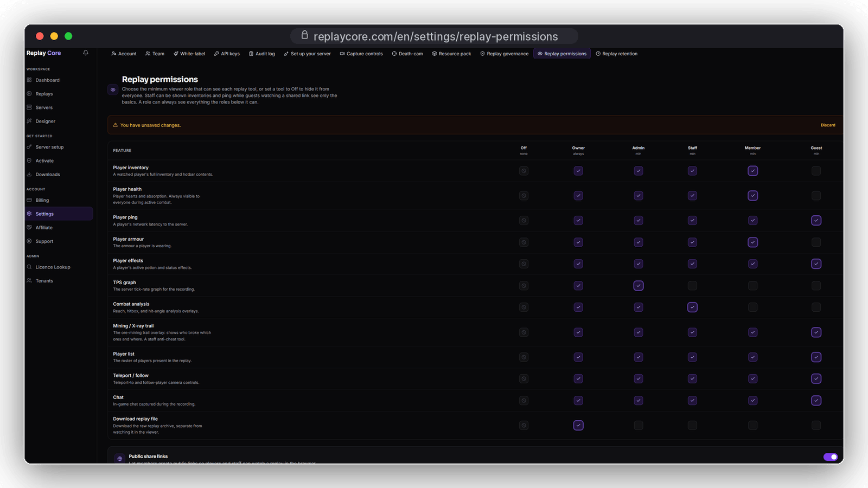Open the Capture controls tab
Image resolution: width=868 pixels, height=488 pixels.
pyautogui.click(x=361, y=54)
